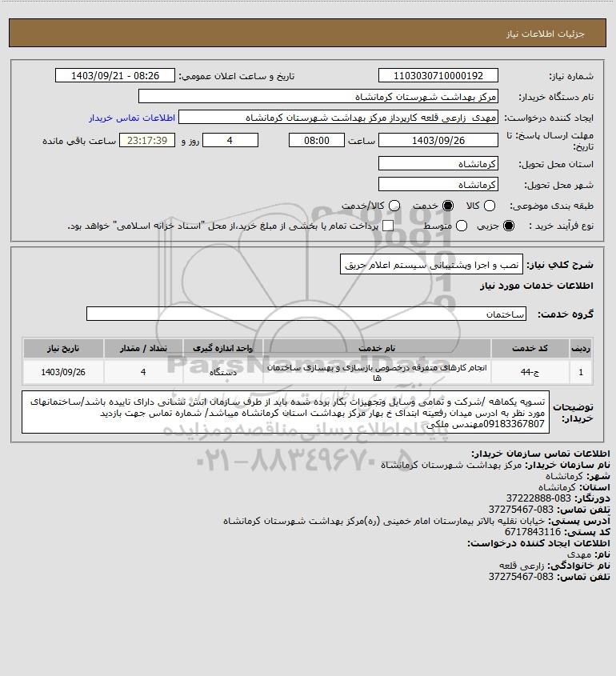Click the delivery province field کرمانشاه
This screenshot has width=616, height=676.
click(x=438, y=163)
